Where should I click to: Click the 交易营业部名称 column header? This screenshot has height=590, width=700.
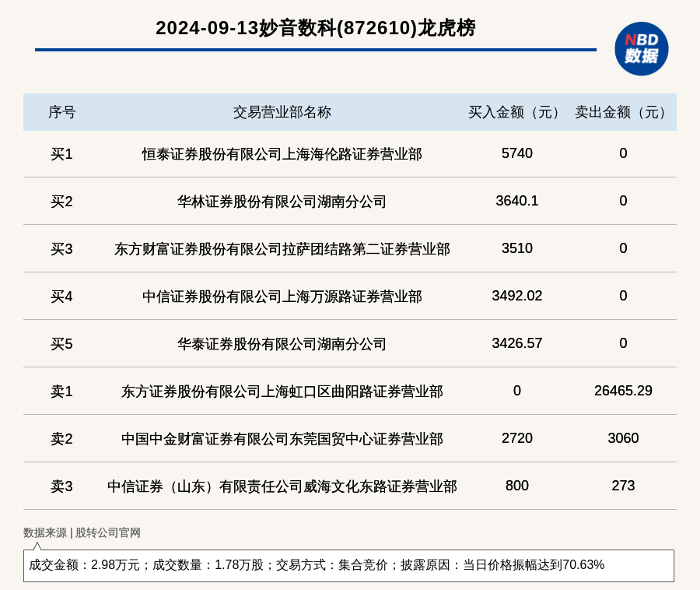coord(282,112)
